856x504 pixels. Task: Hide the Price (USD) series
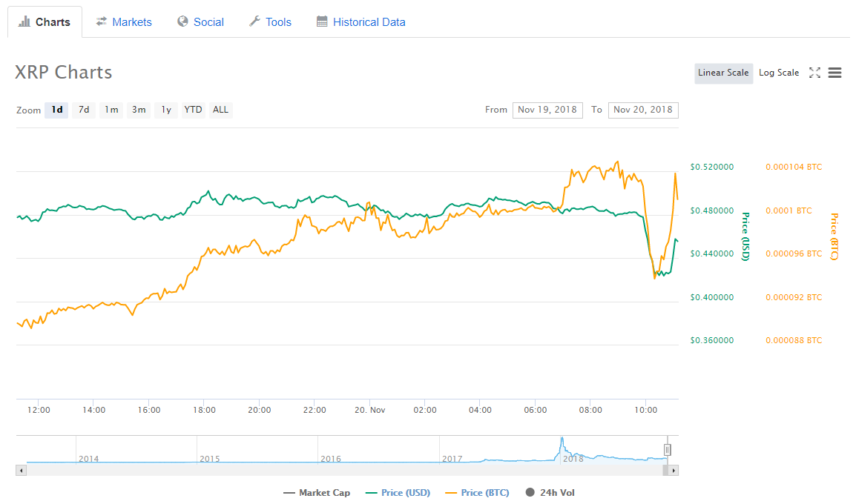(x=400, y=493)
